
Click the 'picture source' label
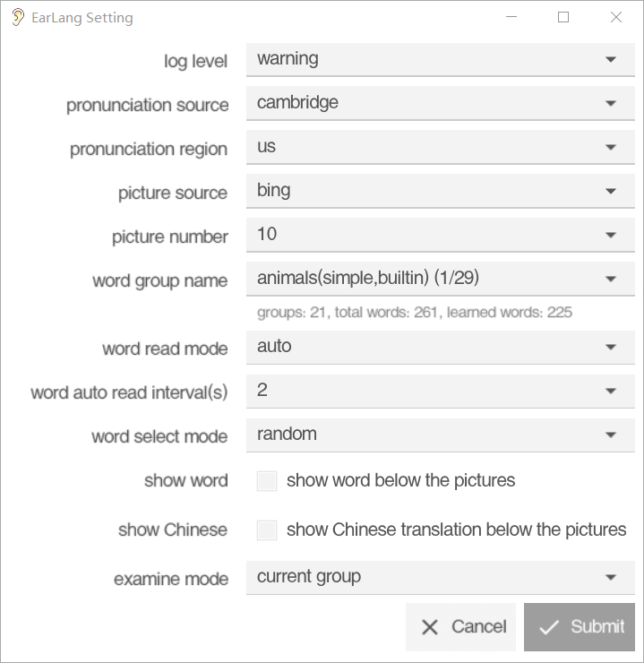pos(173,194)
